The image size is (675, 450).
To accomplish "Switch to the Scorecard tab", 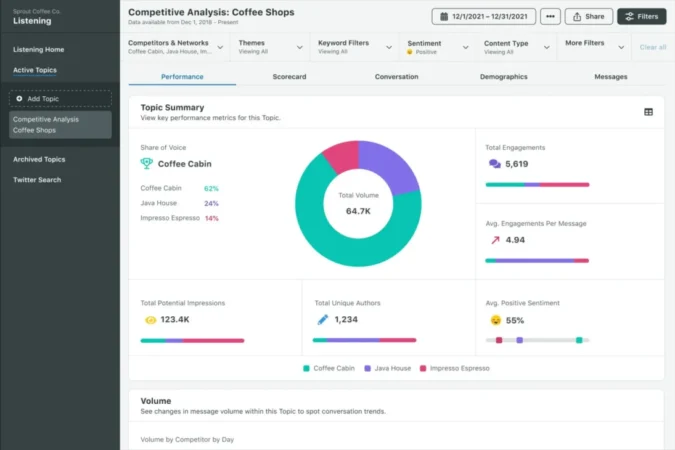I will click(289, 77).
